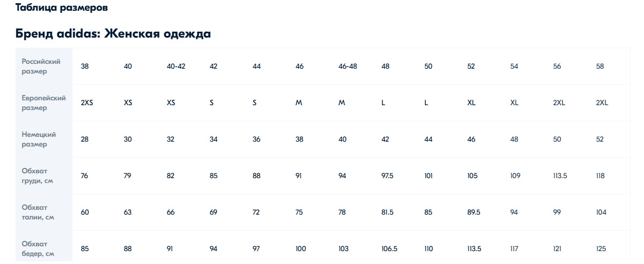The width and height of the screenshot is (644, 264).
Task: Click the 2XS European size cell
Action: click(87, 103)
